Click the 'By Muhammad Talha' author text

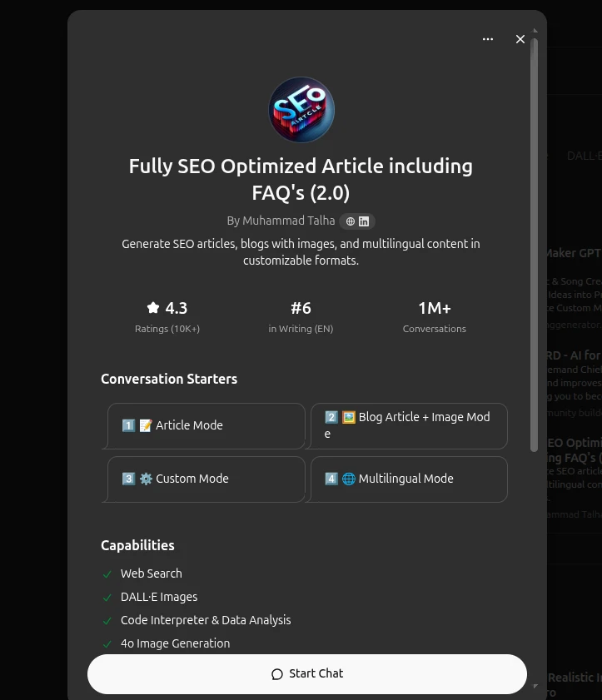(281, 221)
